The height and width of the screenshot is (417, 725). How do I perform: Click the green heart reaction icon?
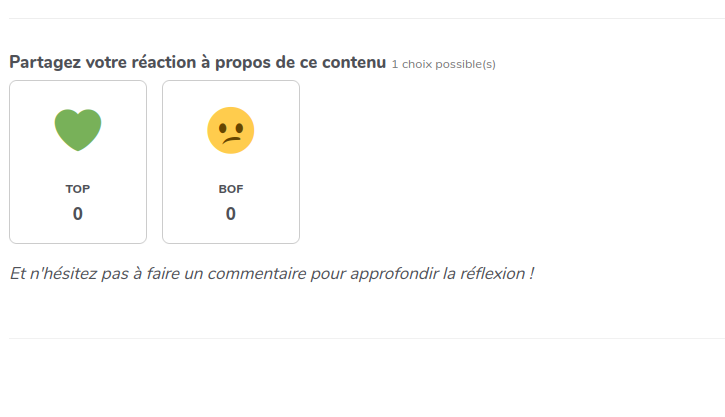(78, 130)
